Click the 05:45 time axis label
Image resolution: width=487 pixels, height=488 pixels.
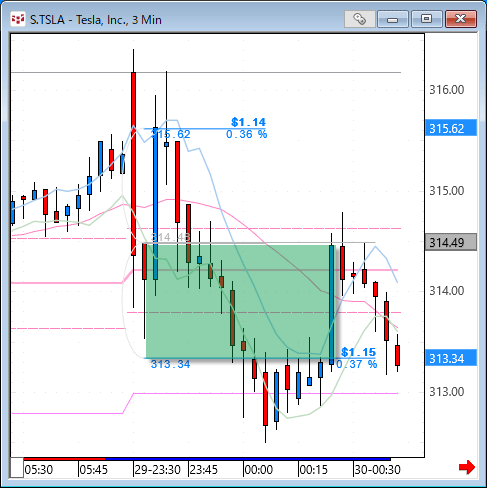click(94, 470)
